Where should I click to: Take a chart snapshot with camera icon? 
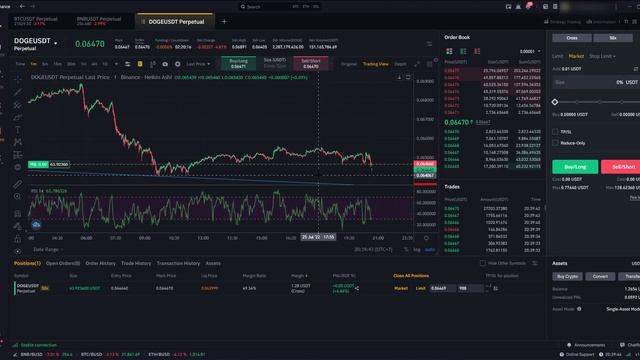click(x=165, y=64)
